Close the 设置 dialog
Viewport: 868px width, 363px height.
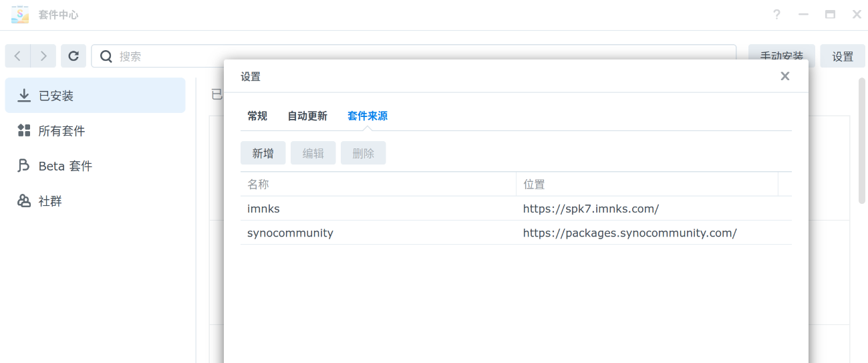click(x=785, y=76)
